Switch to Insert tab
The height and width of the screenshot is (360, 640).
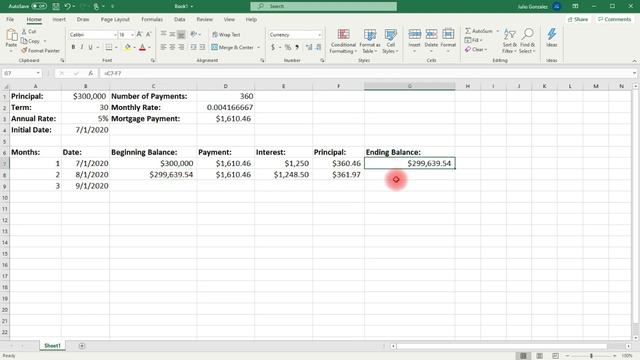pyautogui.click(x=59, y=19)
